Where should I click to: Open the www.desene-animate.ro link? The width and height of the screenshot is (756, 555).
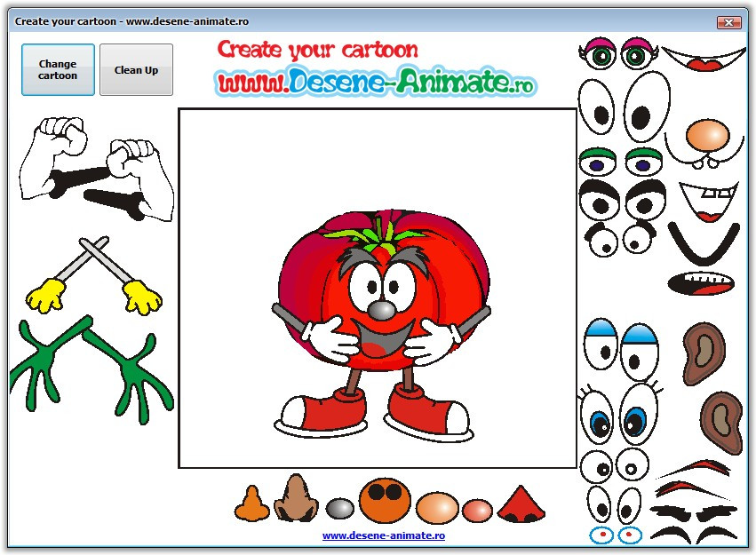coord(383,535)
